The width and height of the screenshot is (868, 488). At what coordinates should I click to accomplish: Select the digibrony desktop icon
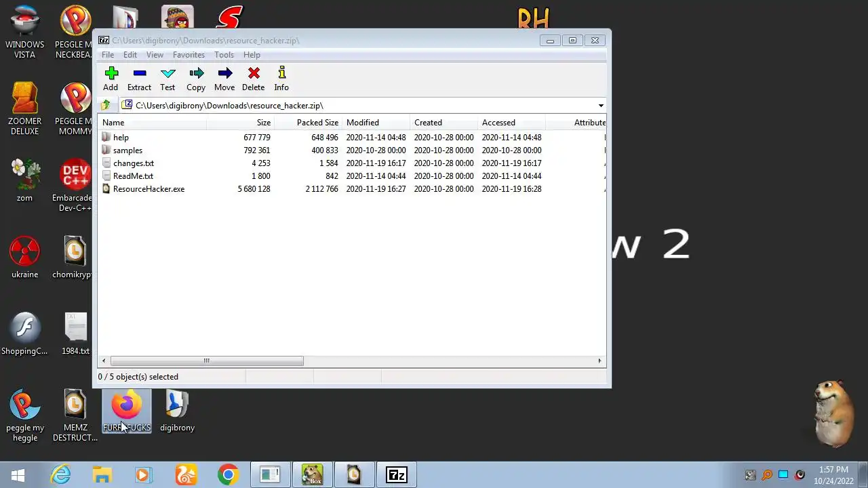tap(177, 411)
